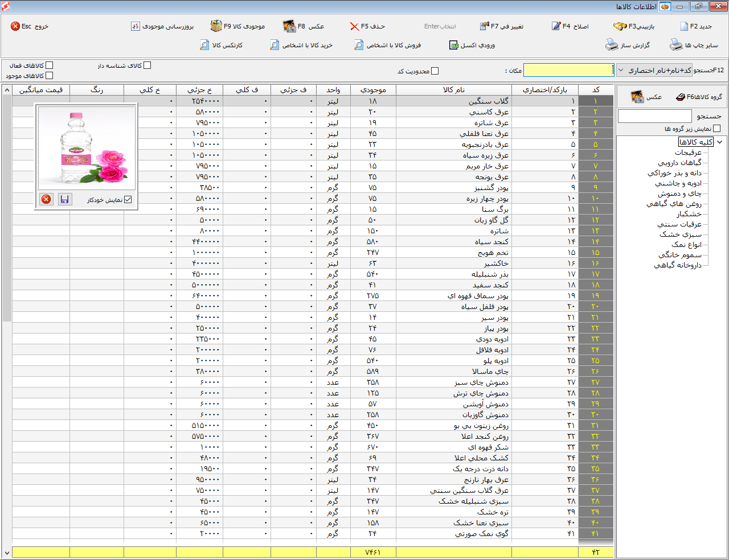Click بروزرسانی موجودی update stock
Image resolution: width=729 pixels, height=560 pixels.
click(x=162, y=26)
